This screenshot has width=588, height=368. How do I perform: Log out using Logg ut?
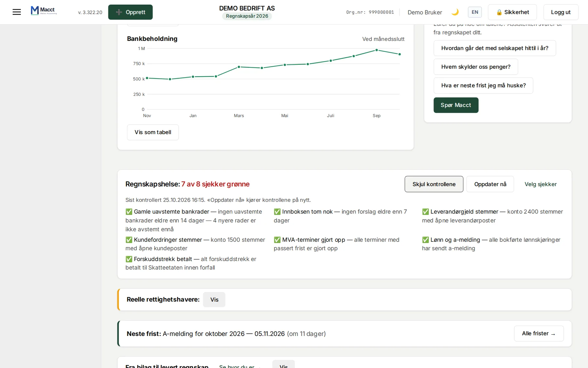(x=561, y=12)
